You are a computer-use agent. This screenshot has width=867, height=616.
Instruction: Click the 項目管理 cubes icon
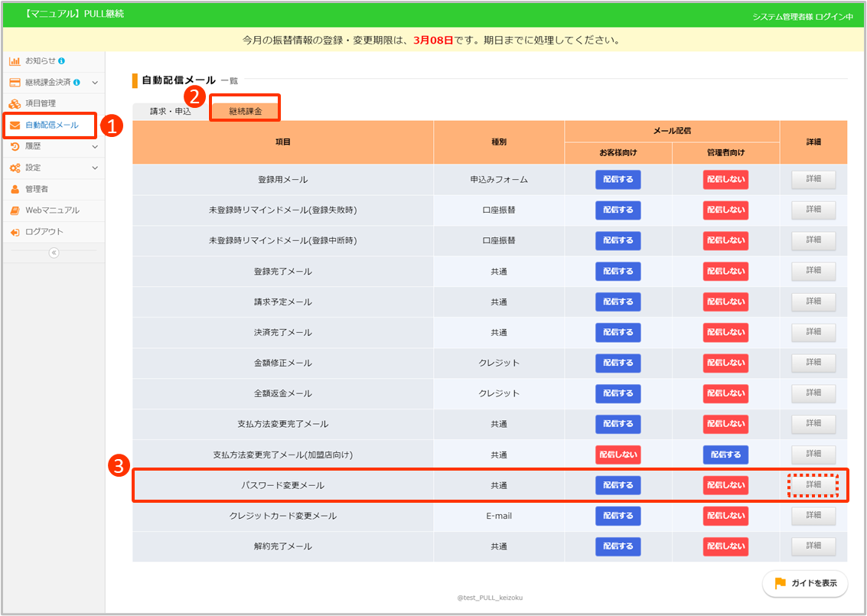pyautogui.click(x=15, y=103)
